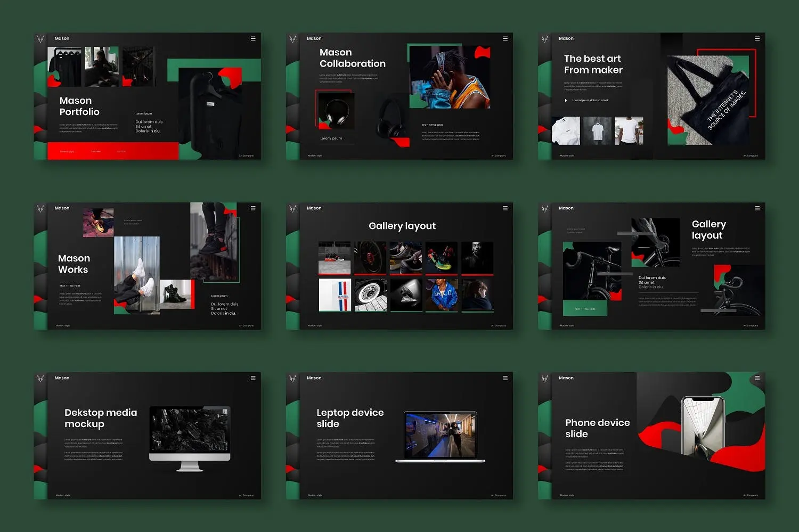Open hamburger menu on Mason Works slide
799x532 pixels.
(253, 208)
